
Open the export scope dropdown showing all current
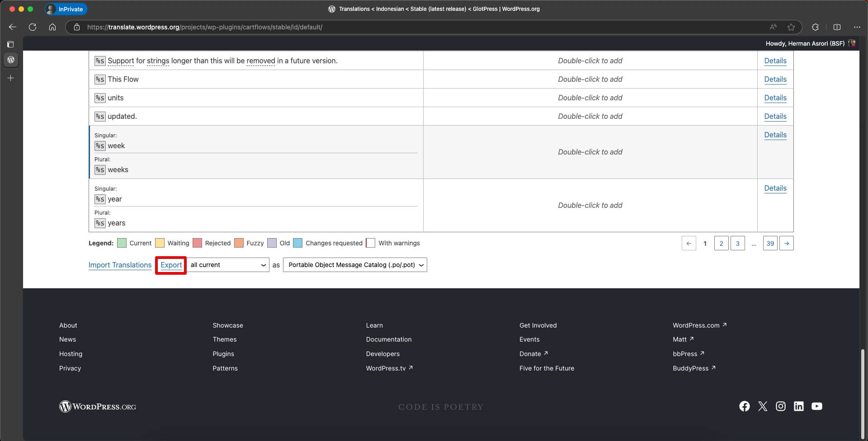227,265
